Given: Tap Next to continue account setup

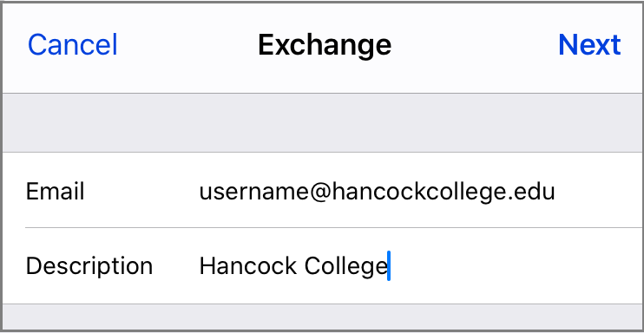Looking at the screenshot, I should coord(589,45).
